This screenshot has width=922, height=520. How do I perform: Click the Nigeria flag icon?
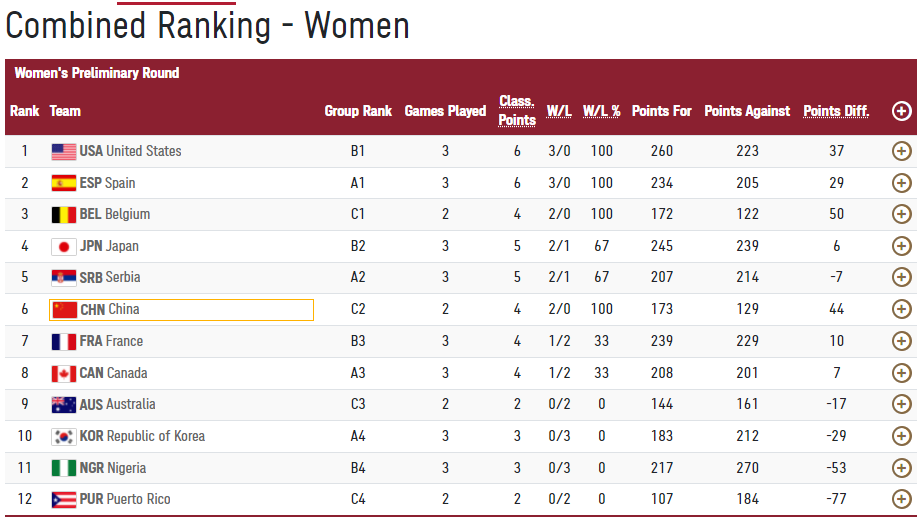64,469
